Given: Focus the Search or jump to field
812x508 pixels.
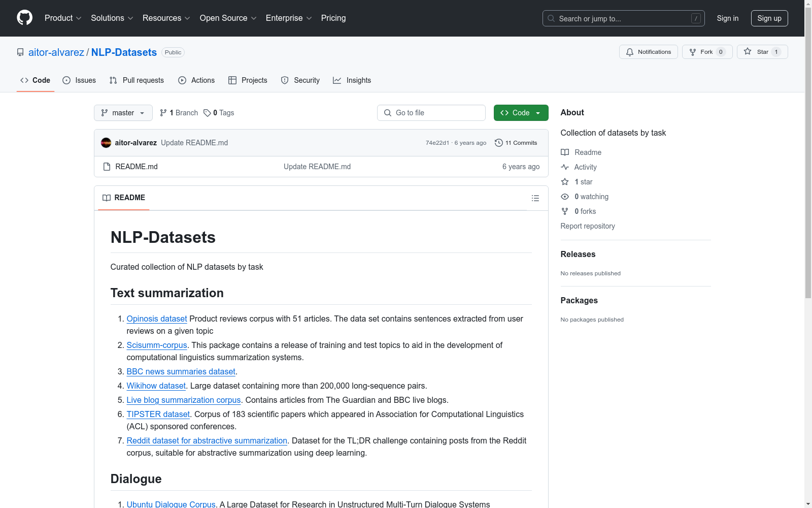Looking at the screenshot, I should point(624,18).
